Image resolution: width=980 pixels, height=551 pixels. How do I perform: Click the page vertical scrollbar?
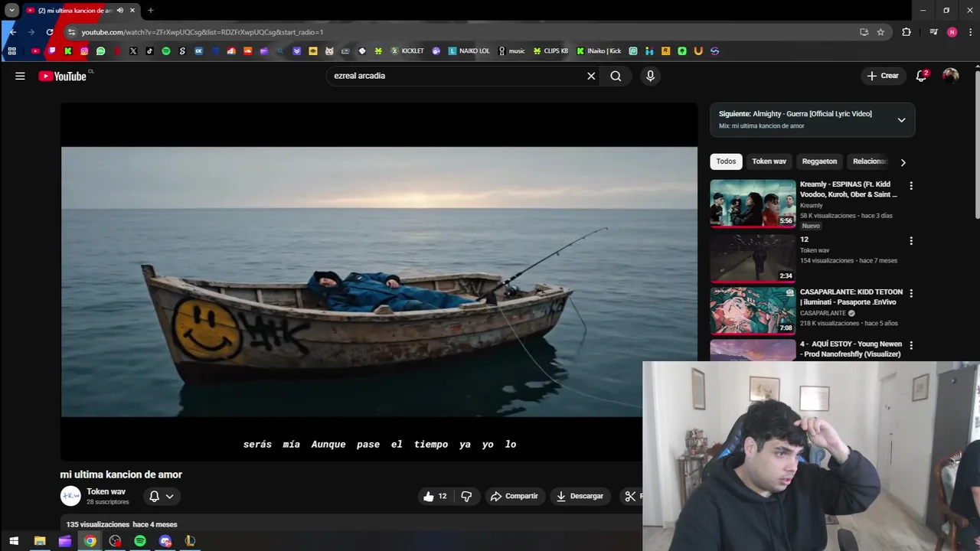(x=977, y=145)
